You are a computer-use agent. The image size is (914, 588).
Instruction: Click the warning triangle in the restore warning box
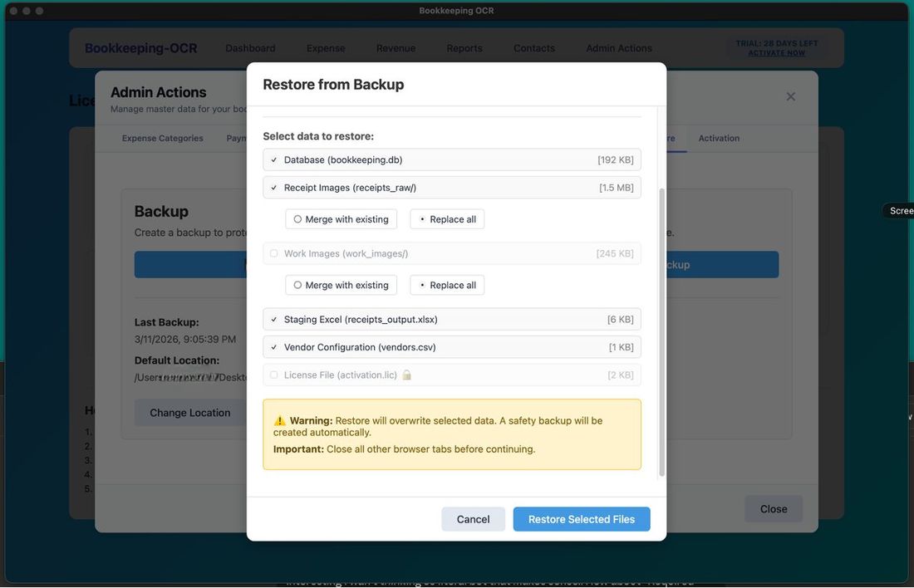(280, 420)
